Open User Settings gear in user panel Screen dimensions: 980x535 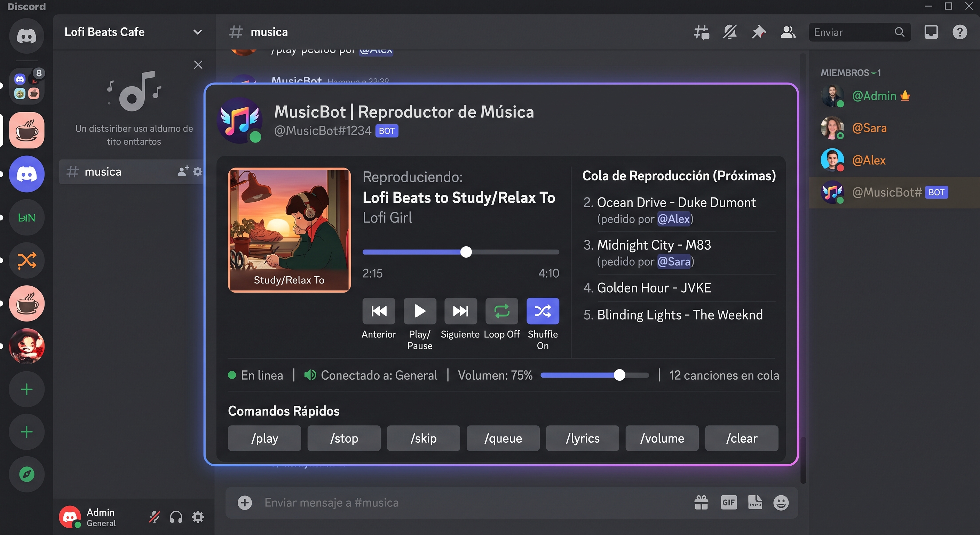[x=198, y=517]
